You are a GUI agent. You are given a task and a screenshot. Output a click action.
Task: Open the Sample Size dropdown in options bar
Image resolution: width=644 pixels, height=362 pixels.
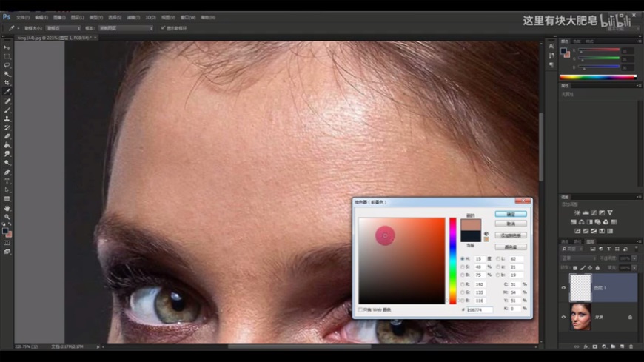pos(63,28)
